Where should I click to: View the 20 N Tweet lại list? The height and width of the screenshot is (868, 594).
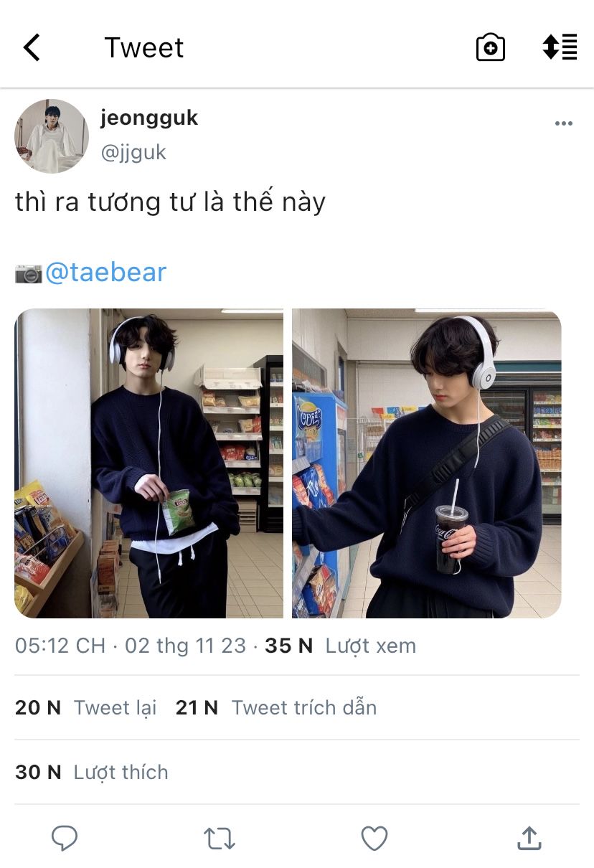pyautogui.click(x=86, y=708)
